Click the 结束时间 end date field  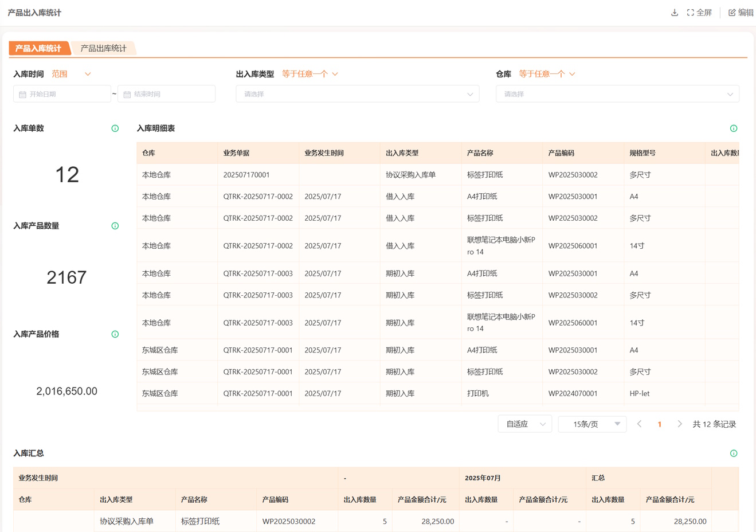[166, 94]
